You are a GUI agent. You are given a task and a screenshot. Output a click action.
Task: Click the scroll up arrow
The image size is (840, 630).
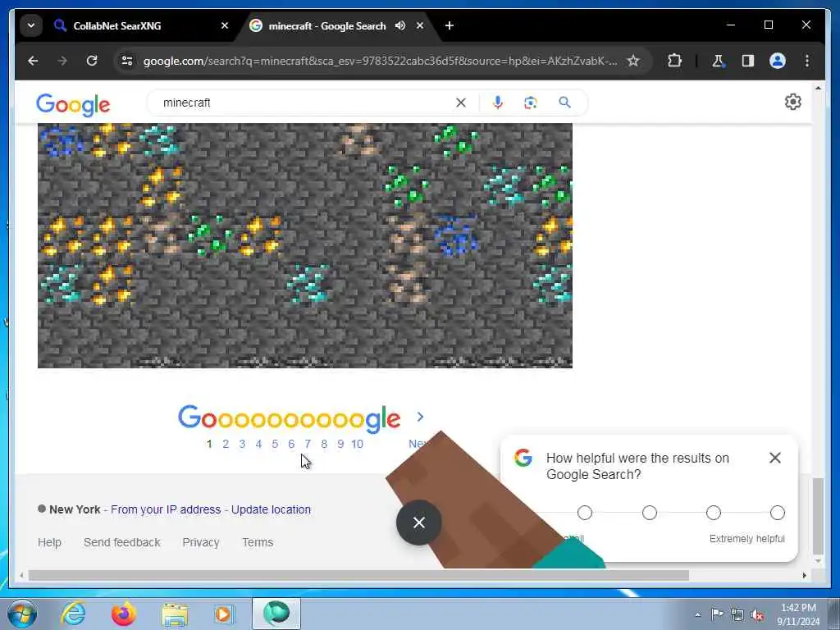tap(818, 87)
